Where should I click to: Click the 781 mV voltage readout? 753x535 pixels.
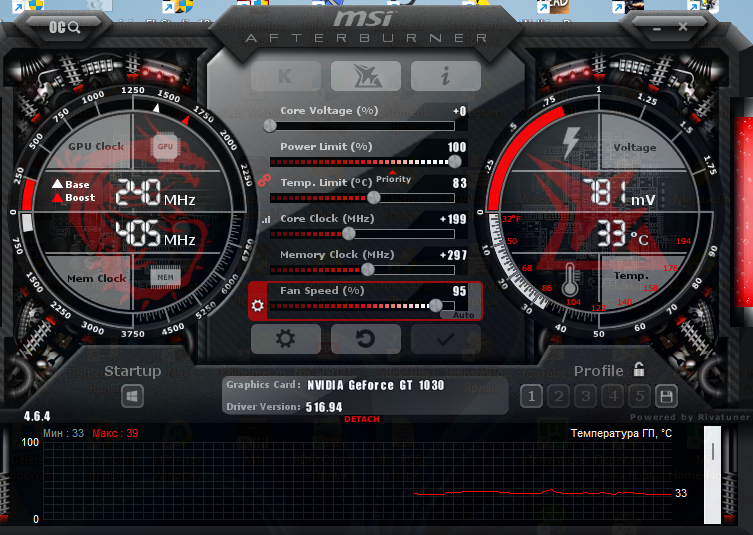619,192
